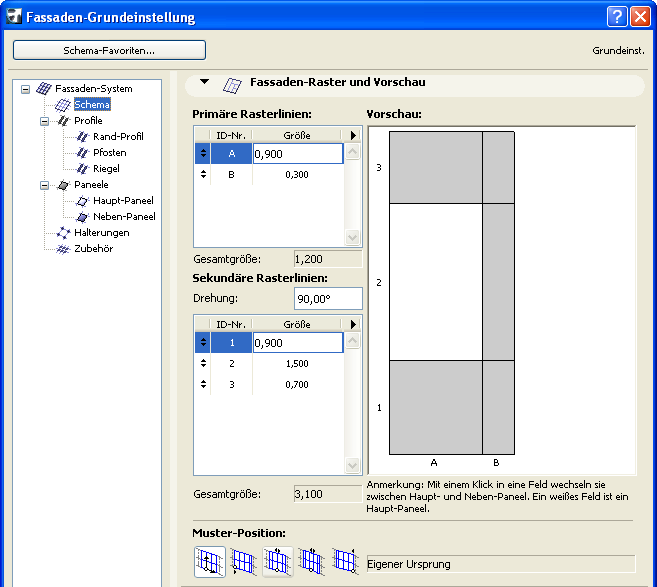The width and height of the screenshot is (657, 587).
Task: Open the primary grid table's arrow menu
Action: click(x=353, y=135)
